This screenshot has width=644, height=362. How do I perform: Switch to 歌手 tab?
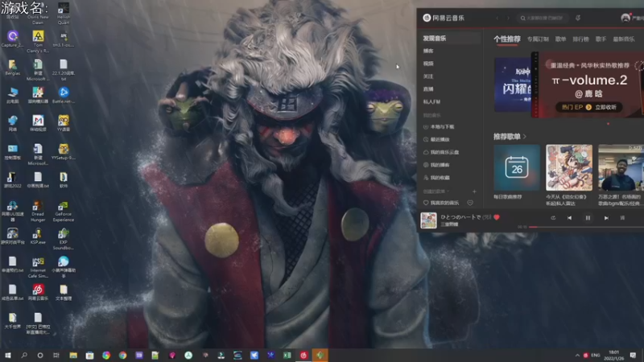tap(601, 39)
